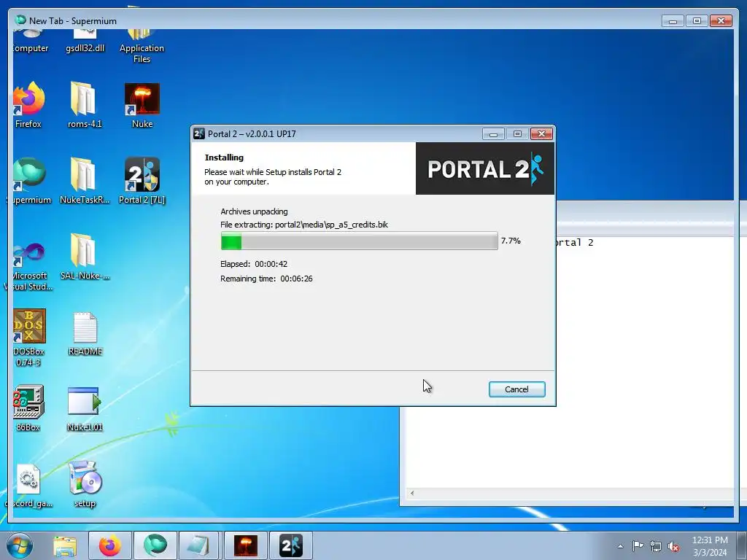Open File Explorer from taskbar
This screenshot has height=560, width=747.
(65, 545)
